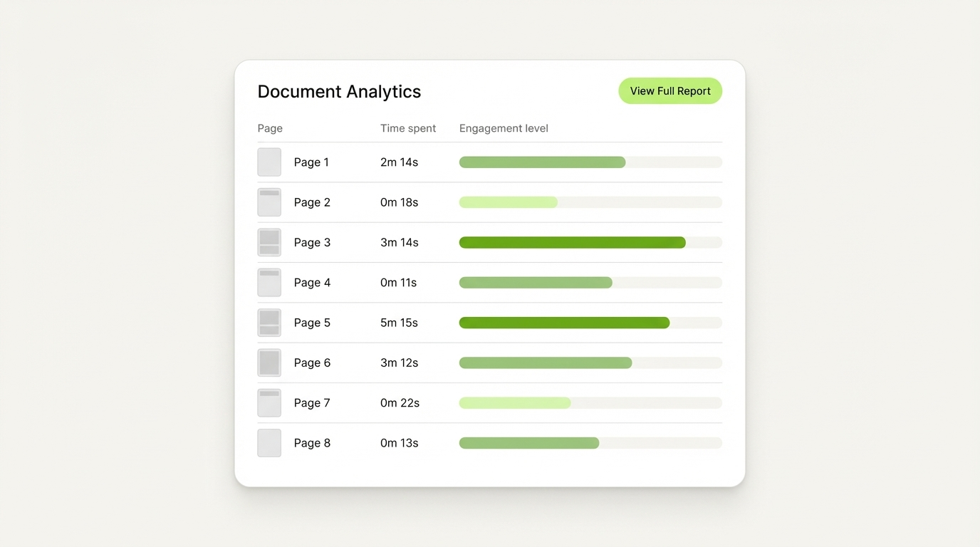The width and height of the screenshot is (980, 547).
Task: Click the Page 1 thumbnail icon
Action: (269, 162)
